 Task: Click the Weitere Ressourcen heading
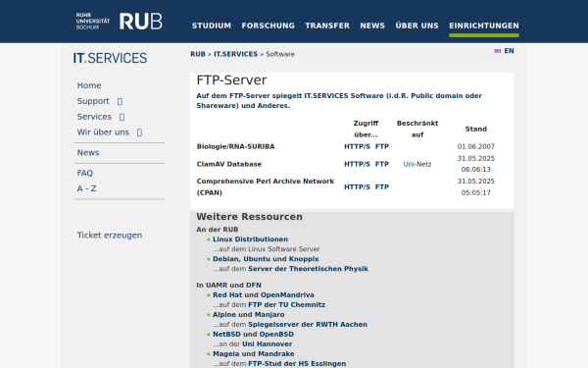(x=249, y=217)
